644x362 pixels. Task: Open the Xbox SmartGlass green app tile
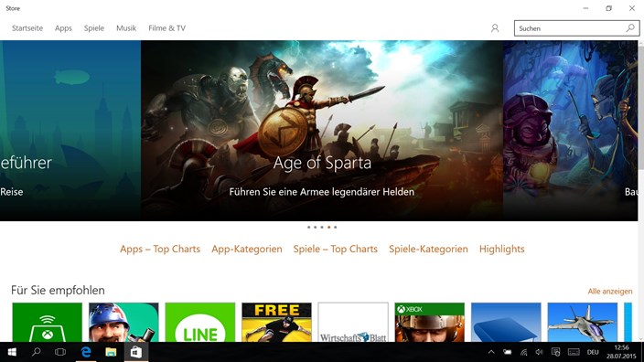click(48, 322)
